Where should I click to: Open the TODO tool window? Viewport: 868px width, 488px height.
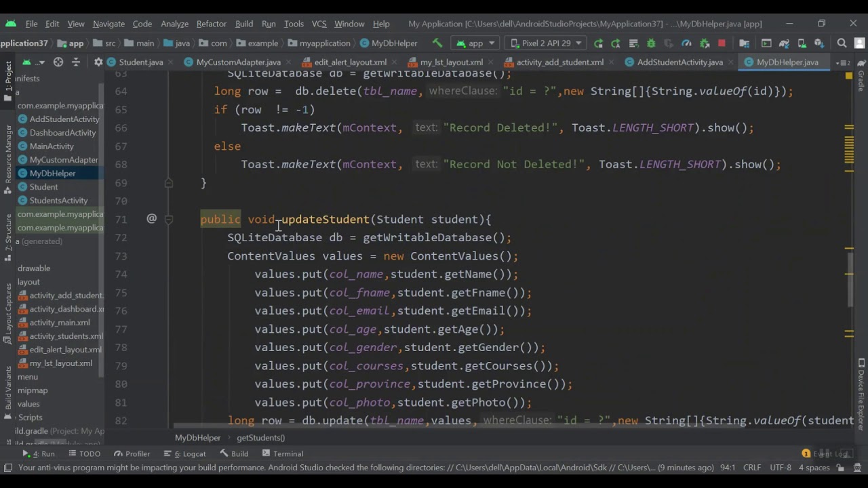83,453
